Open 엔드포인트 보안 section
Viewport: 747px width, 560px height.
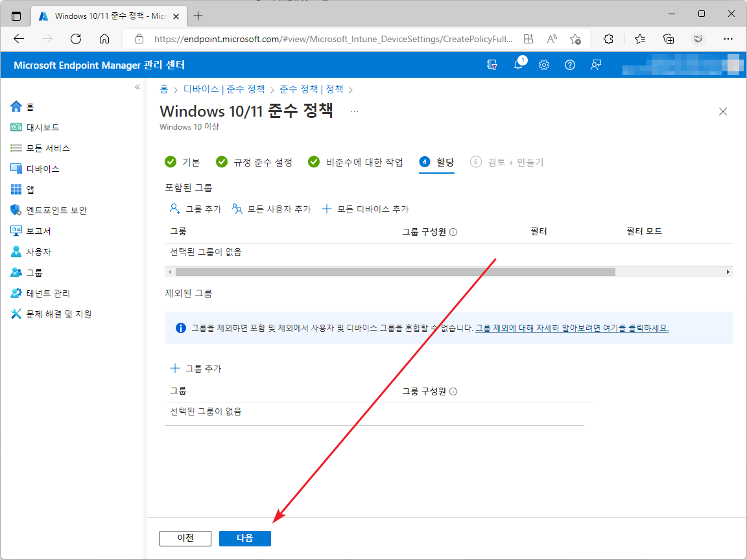click(x=49, y=210)
